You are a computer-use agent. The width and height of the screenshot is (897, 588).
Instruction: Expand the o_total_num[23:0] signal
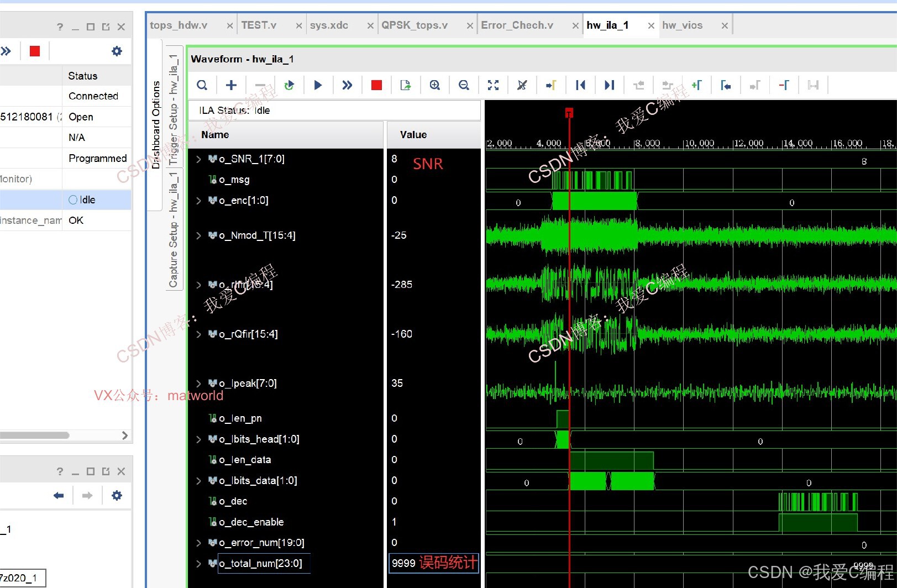pos(199,564)
